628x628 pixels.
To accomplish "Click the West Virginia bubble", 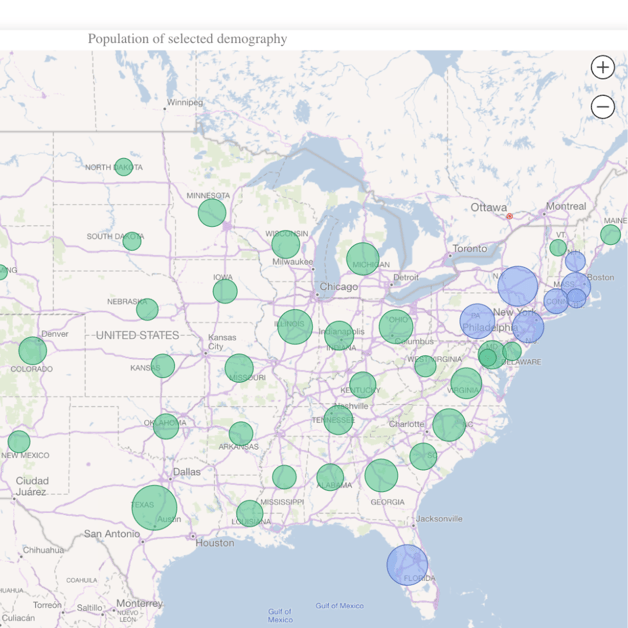I will tap(425, 366).
